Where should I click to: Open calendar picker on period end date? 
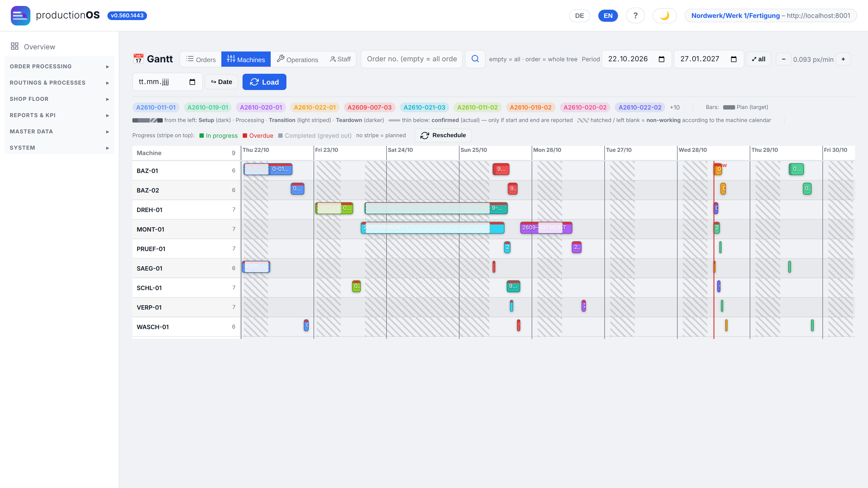click(733, 59)
